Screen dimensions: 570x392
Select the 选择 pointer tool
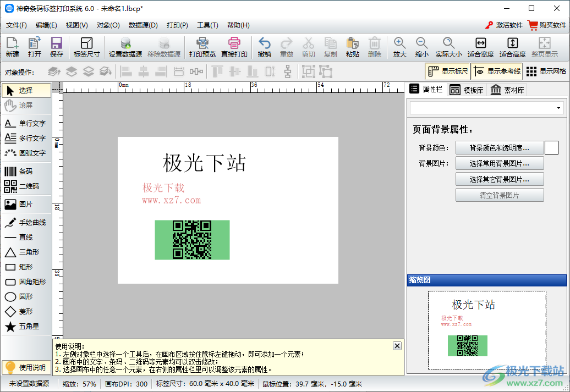tap(26, 91)
